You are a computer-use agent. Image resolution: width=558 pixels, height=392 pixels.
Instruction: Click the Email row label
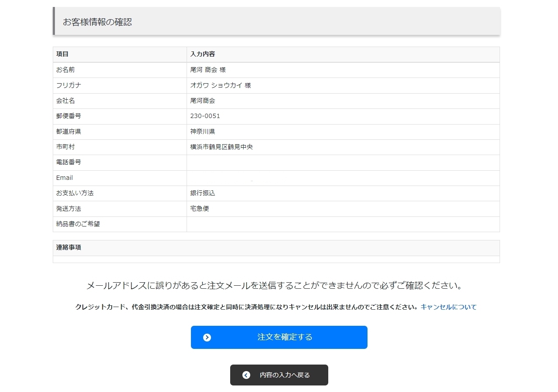coord(65,178)
